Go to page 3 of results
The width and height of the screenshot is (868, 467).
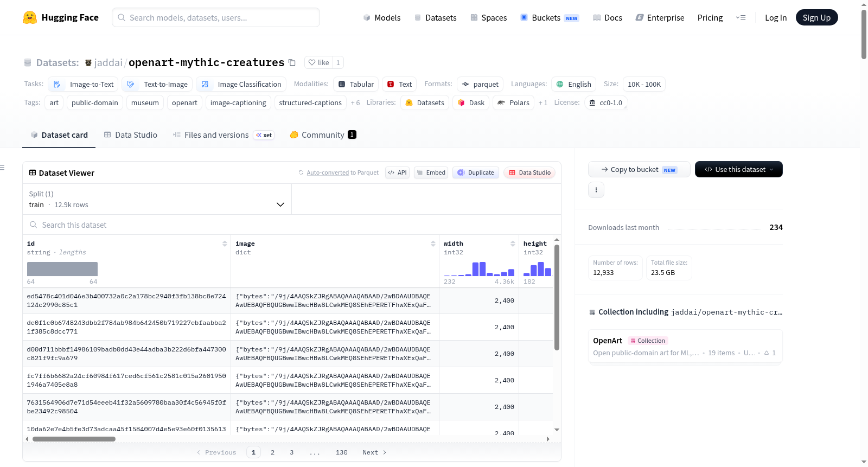tap(291, 452)
